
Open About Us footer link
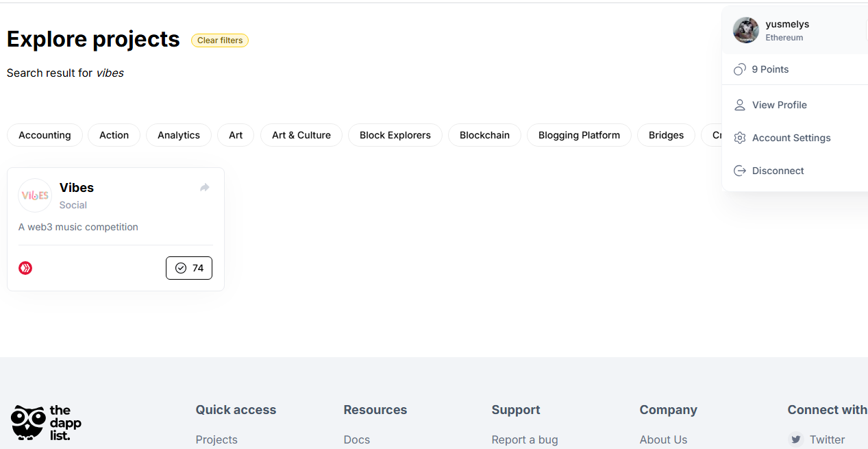(x=663, y=439)
